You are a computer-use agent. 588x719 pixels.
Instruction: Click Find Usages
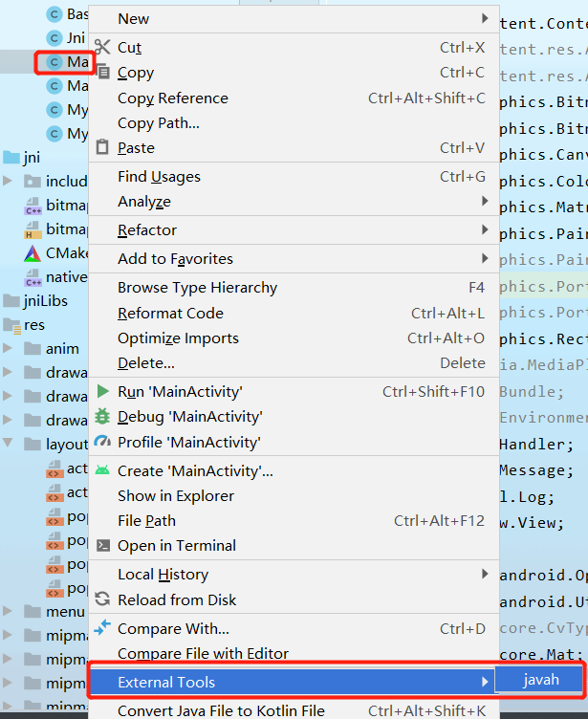[x=294, y=177]
